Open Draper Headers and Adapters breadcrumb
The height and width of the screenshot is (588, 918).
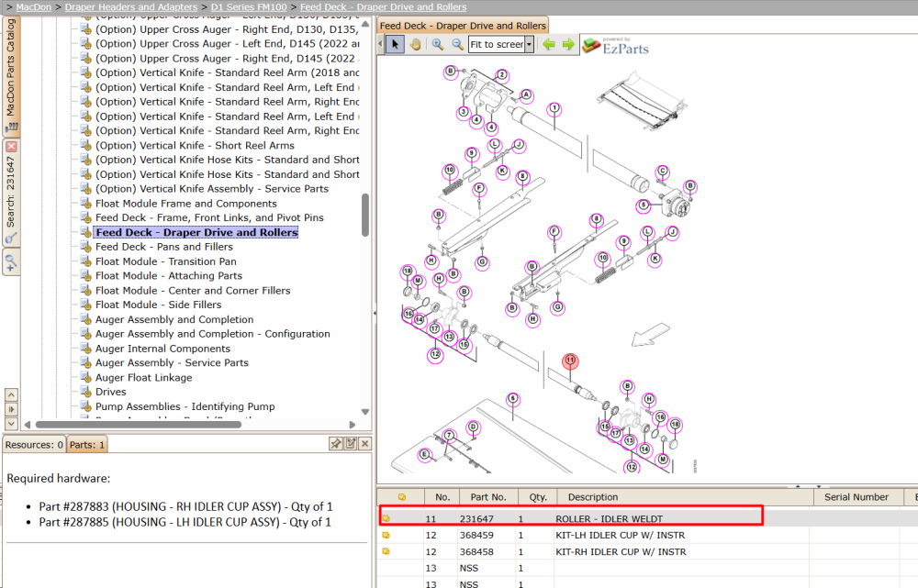(131, 7)
